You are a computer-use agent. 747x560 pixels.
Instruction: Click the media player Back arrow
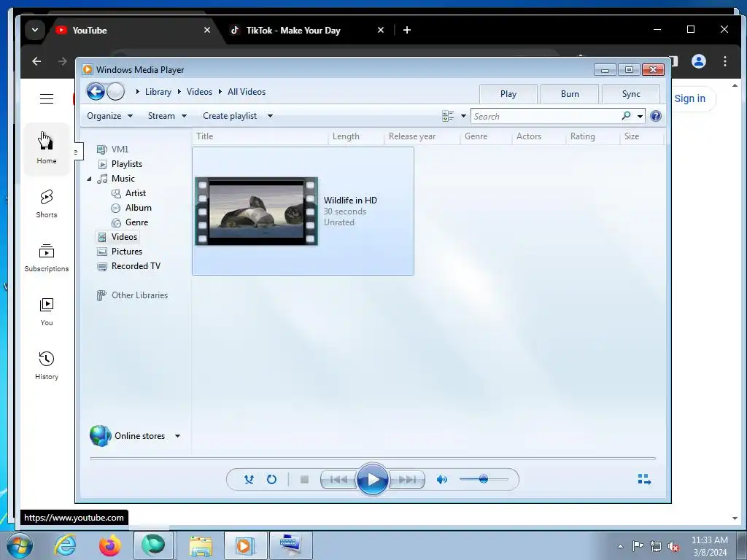(x=96, y=91)
